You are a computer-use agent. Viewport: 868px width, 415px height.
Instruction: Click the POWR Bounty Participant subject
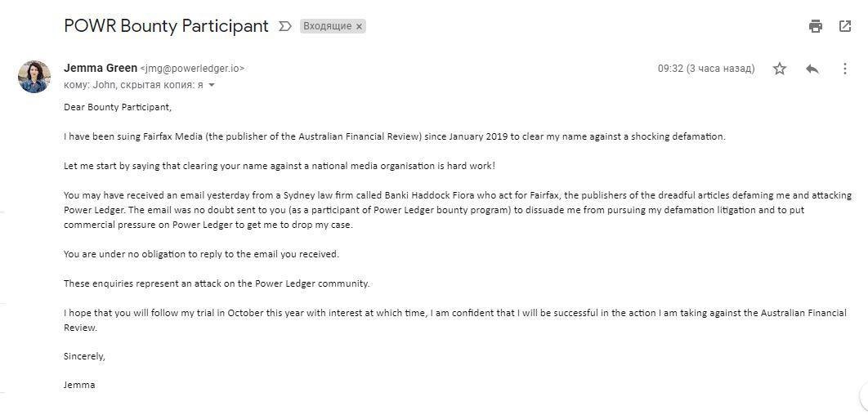pyautogui.click(x=166, y=26)
